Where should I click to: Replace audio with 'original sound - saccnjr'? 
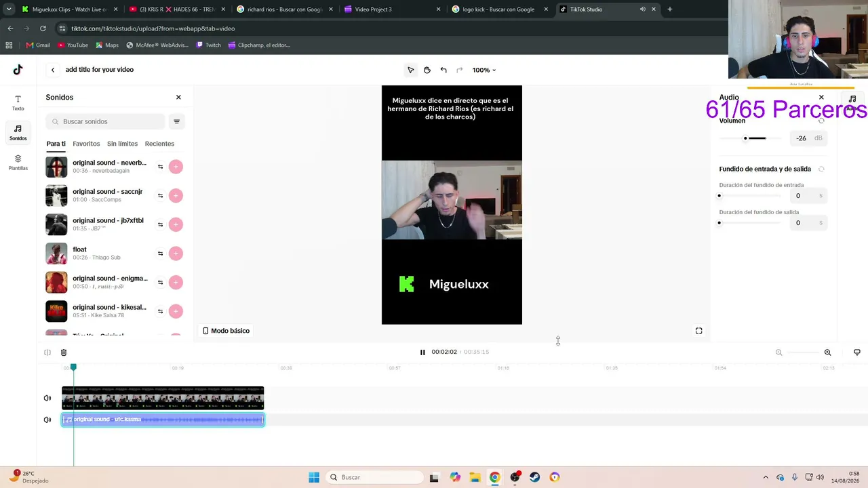tap(160, 195)
